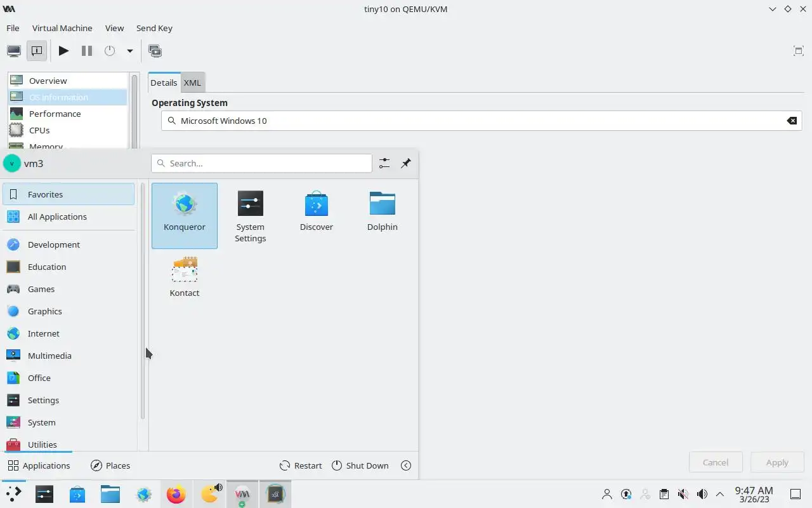Open Pac-Man game icon on taskbar
Image resolution: width=812 pixels, height=508 pixels.
coord(209,494)
